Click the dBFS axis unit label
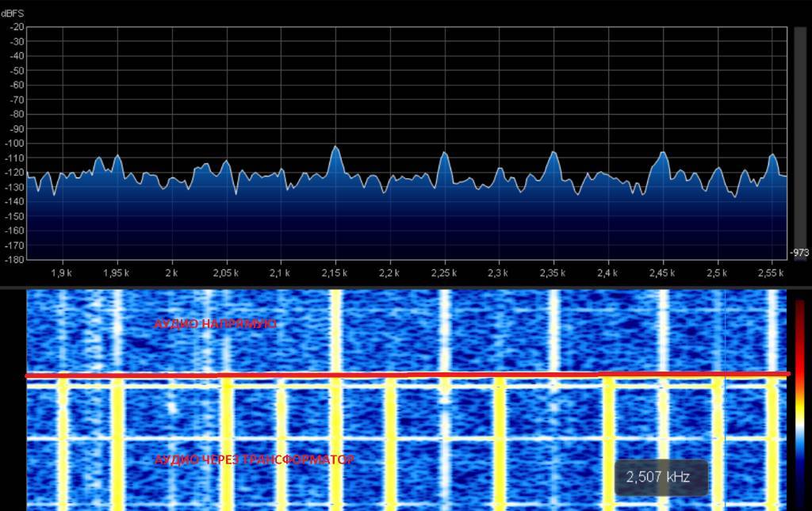 coord(13,13)
